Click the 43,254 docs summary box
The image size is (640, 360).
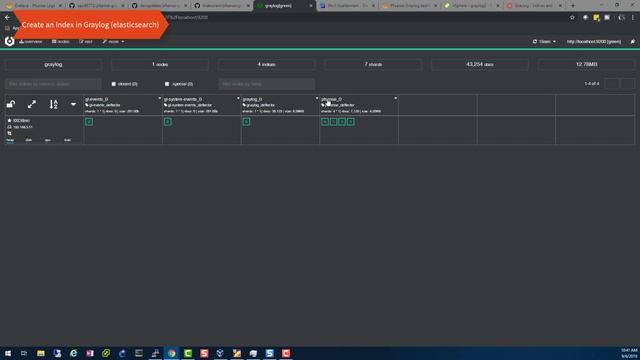pyautogui.click(x=480, y=64)
